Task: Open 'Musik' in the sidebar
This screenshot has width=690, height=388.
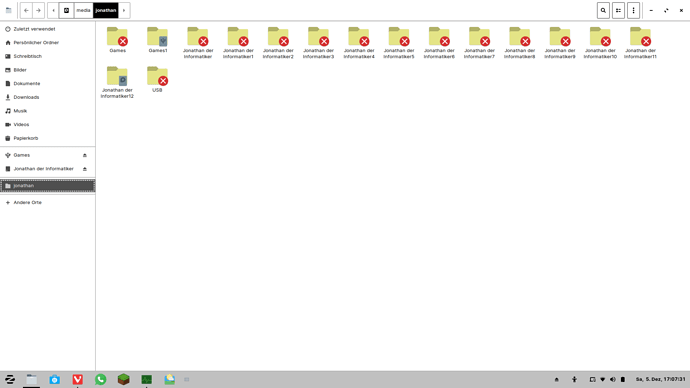Action: (x=48, y=111)
